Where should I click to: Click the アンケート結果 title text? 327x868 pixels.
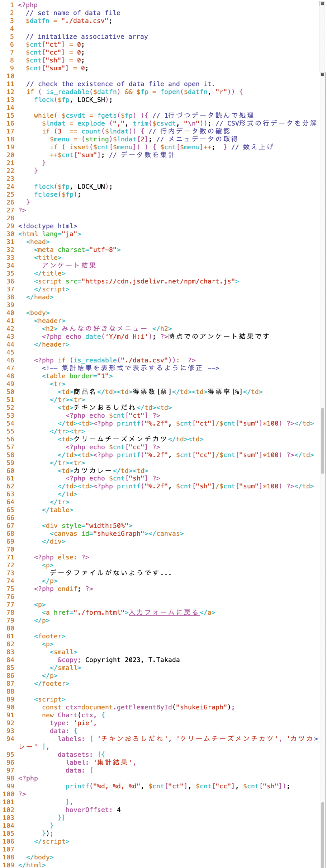[69, 266]
